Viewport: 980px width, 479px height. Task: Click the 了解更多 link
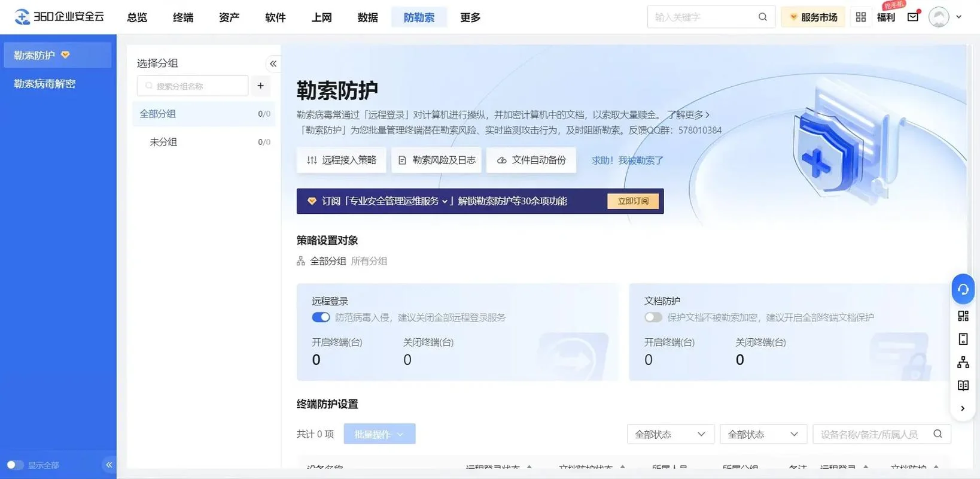[x=689, y=114]
